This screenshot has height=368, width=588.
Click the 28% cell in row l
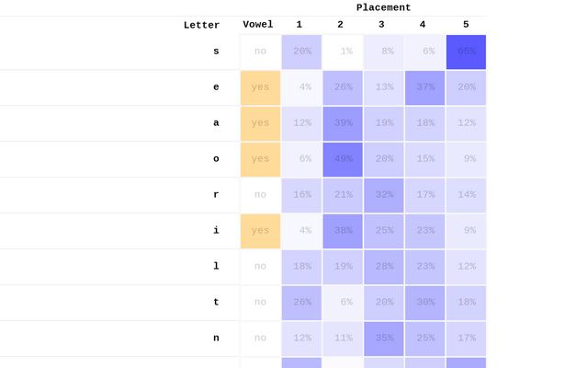383,266
